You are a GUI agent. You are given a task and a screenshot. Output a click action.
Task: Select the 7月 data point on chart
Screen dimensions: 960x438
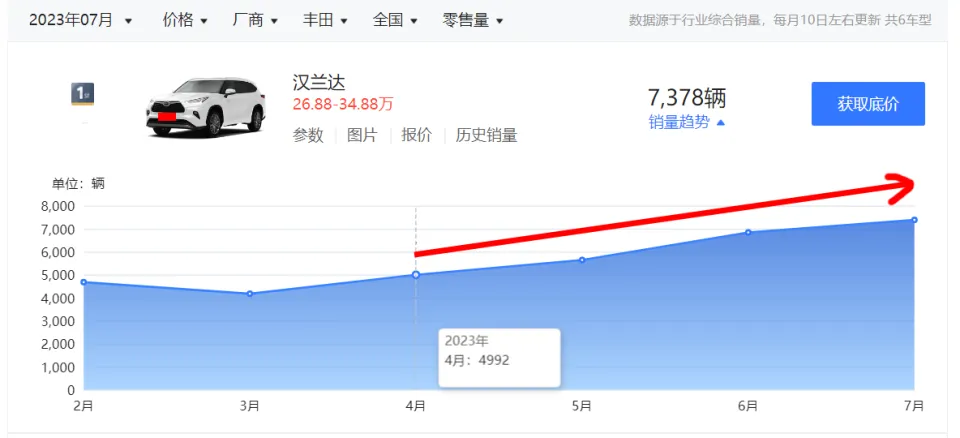coord(914,220)
